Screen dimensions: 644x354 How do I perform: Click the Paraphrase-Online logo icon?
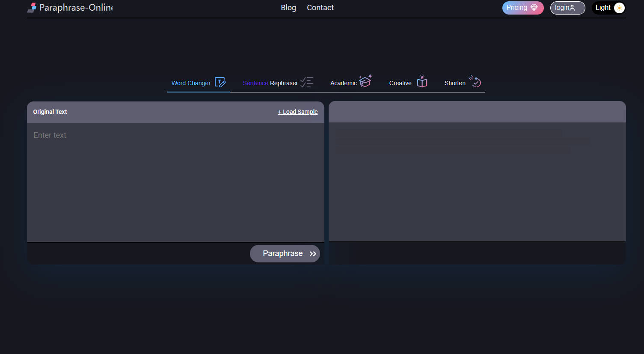[x=32, y=8]
